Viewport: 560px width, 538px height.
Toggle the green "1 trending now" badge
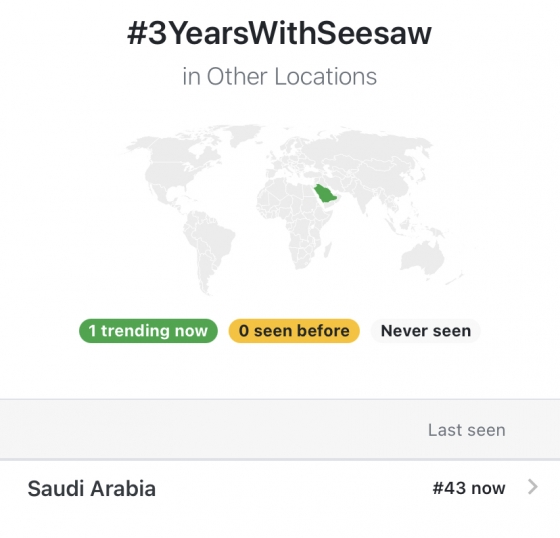[x=148, y=331]
